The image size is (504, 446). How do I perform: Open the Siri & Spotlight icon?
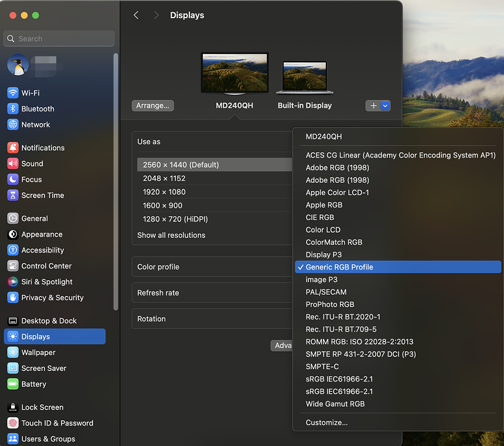pyautogui.click(x=13, y=281)
